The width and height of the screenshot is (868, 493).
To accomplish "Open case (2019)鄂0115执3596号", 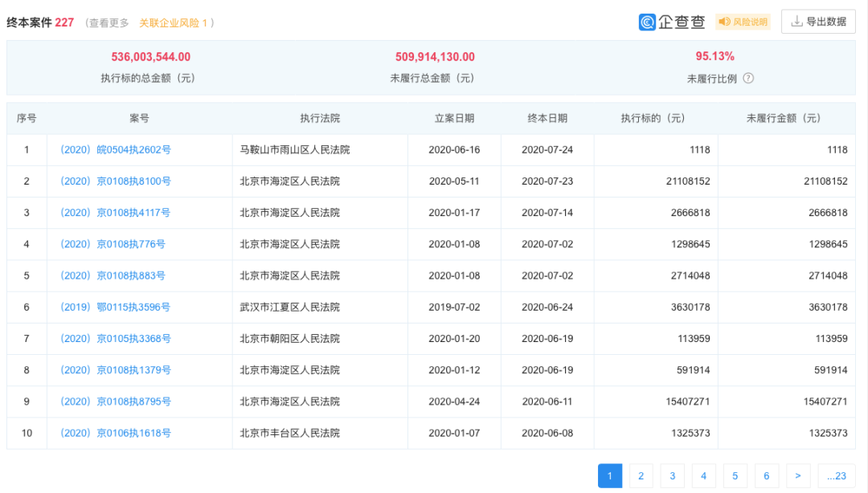I will tap(114, 308).
